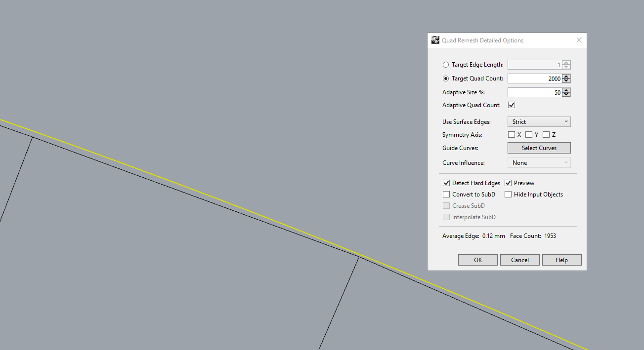Screen dimensions: 644x350
Task: Click the Select Curves button
Action: (x=539, y=148)
